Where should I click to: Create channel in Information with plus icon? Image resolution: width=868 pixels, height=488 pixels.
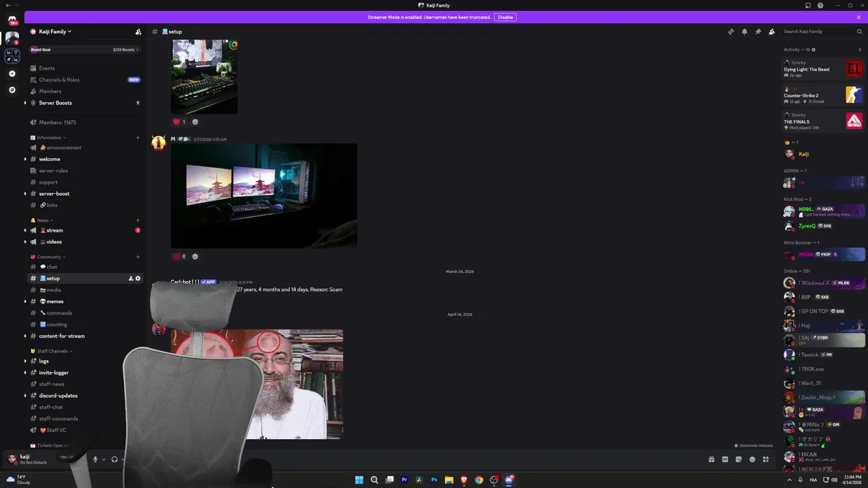coord(138,138)
